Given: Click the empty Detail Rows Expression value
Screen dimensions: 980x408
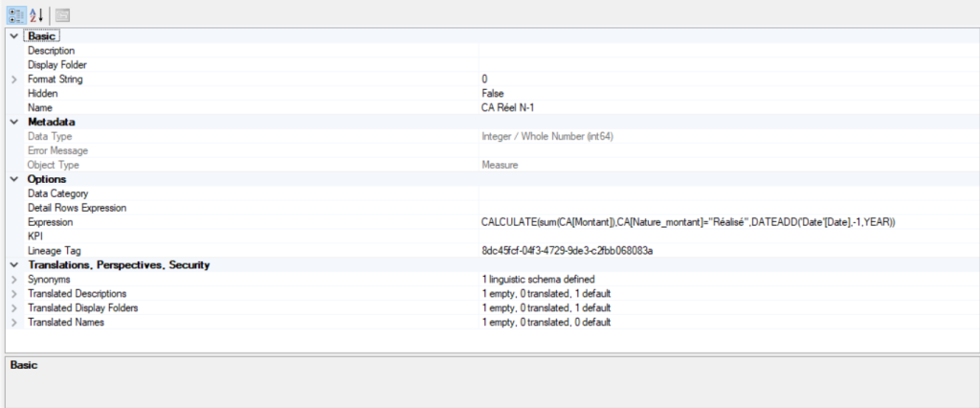Looking at the screenshot, I should 728,208.
